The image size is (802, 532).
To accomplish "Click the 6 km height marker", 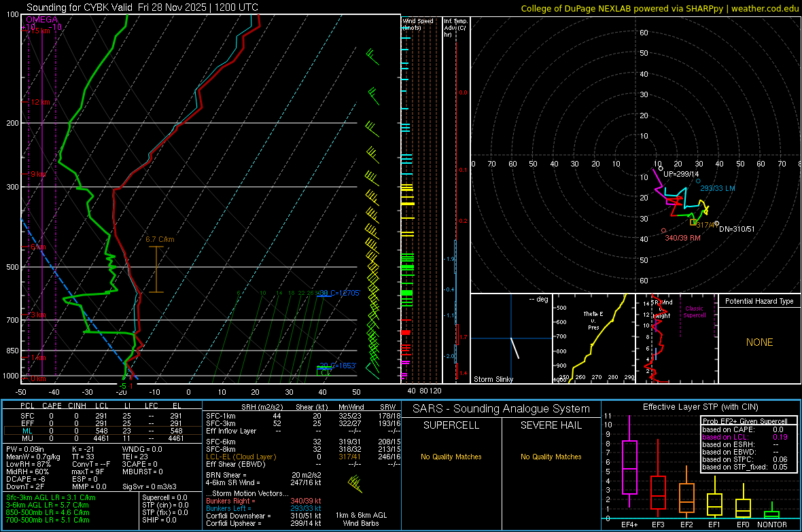I will click(x=38, y=247).
